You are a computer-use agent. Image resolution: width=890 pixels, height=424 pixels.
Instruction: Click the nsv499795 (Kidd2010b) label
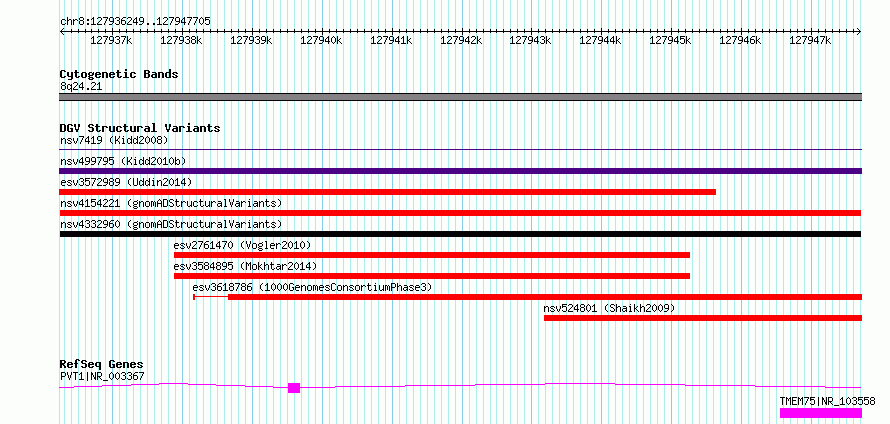pyautogui.click(x=123, y=161)
